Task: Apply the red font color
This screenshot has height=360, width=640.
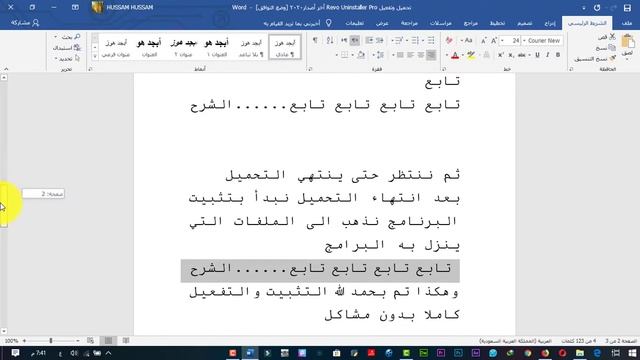Action: click(x=455, y=55)
